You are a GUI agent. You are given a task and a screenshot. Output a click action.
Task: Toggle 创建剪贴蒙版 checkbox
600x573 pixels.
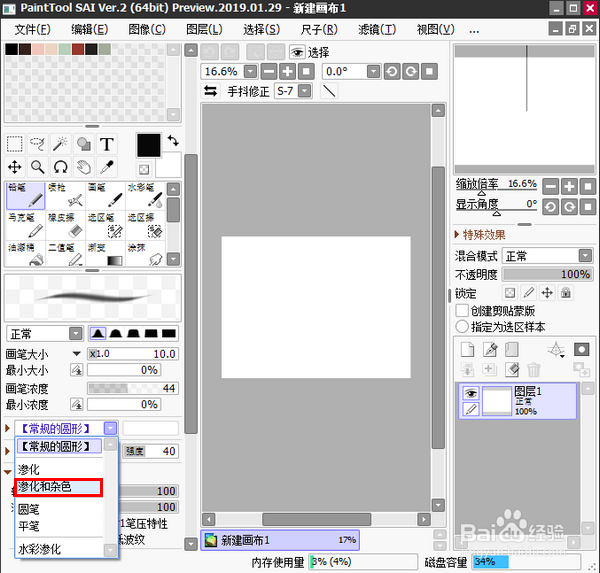(x=462, y=310)
